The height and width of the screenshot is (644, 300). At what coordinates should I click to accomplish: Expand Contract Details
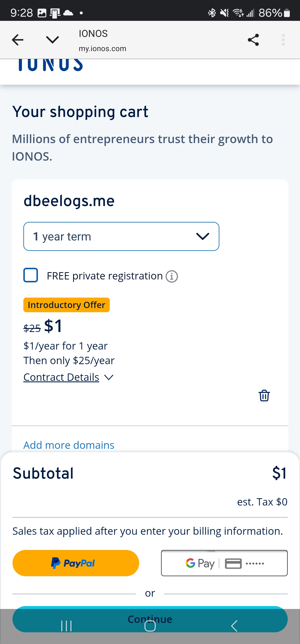tap(69, 377)
